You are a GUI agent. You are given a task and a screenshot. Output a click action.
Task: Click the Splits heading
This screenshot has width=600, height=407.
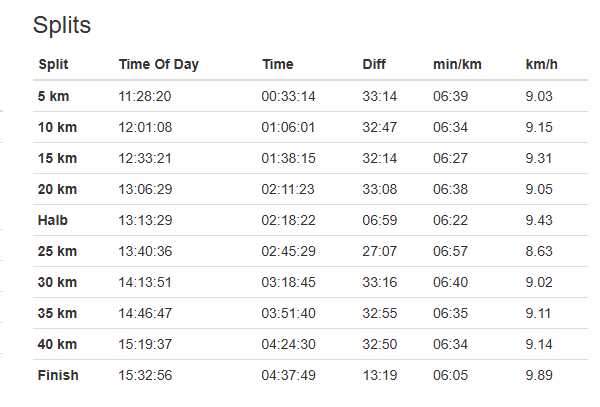click(x=62, y=26)
